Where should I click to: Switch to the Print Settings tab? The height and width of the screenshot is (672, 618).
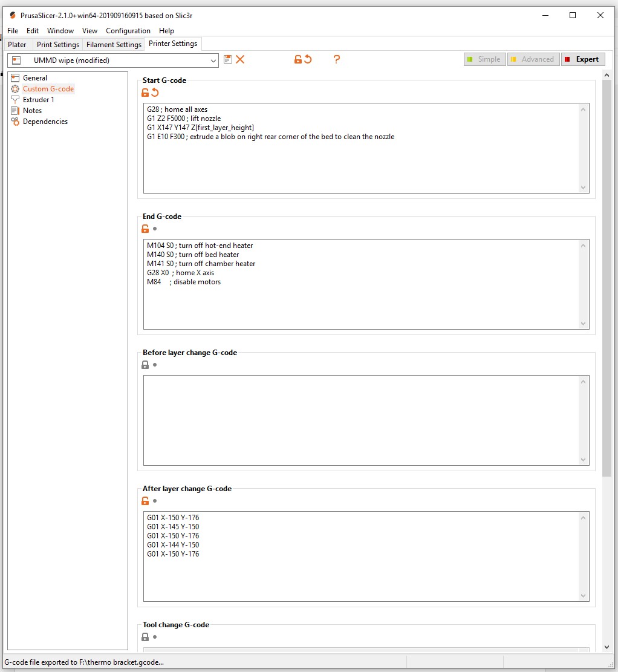pos(58,45)
